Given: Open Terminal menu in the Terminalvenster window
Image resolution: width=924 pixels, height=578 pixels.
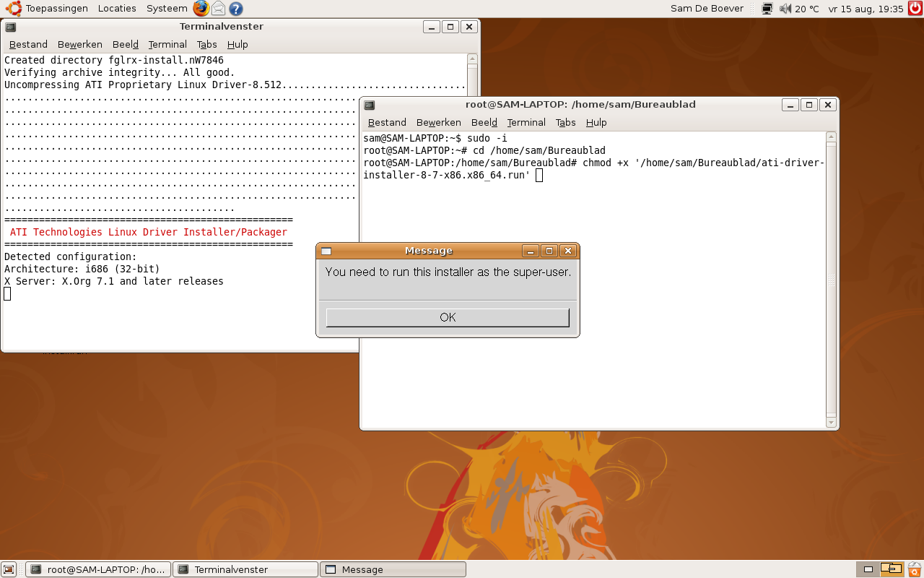Looking at the screenshot, I should pos(167,45).
